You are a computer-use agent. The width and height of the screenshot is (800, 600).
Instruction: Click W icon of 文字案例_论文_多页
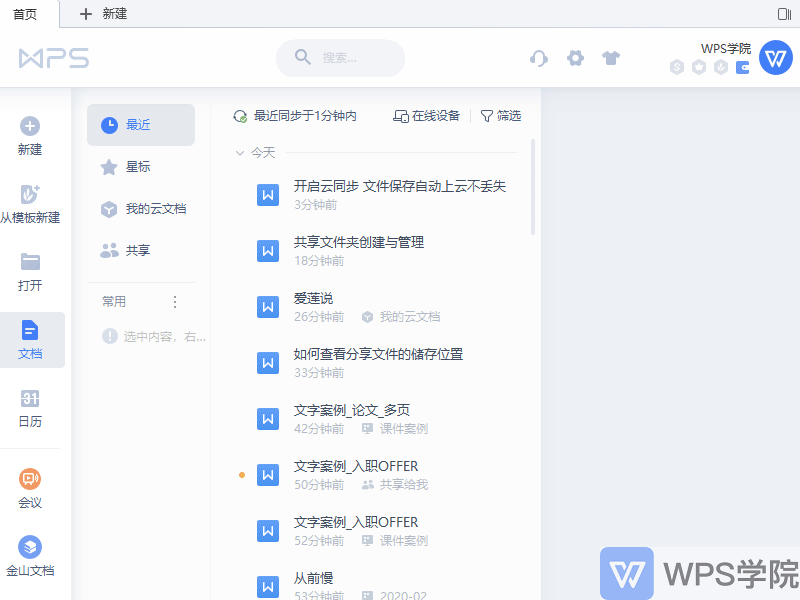268,419
